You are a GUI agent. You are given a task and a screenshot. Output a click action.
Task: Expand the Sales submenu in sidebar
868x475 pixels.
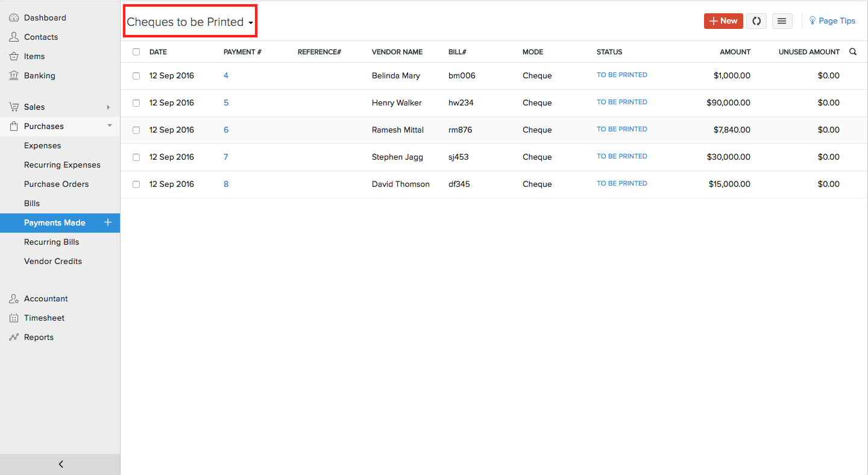click(x=108, y=107)
